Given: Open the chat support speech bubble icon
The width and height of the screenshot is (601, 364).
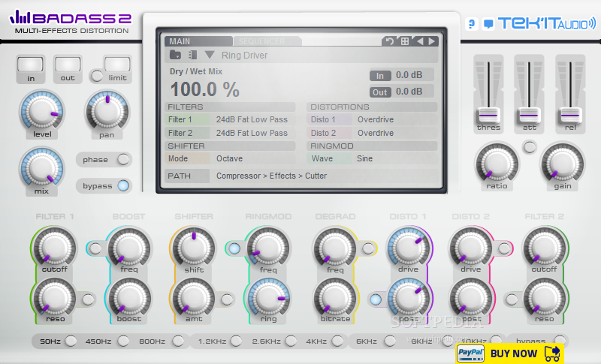Looking at the screenshot, I should 488,24.
